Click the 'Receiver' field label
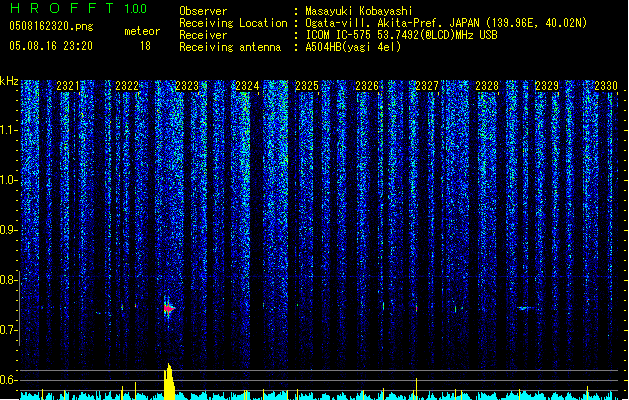Screen dimensions: 629x400 click(x=203, y=35)
